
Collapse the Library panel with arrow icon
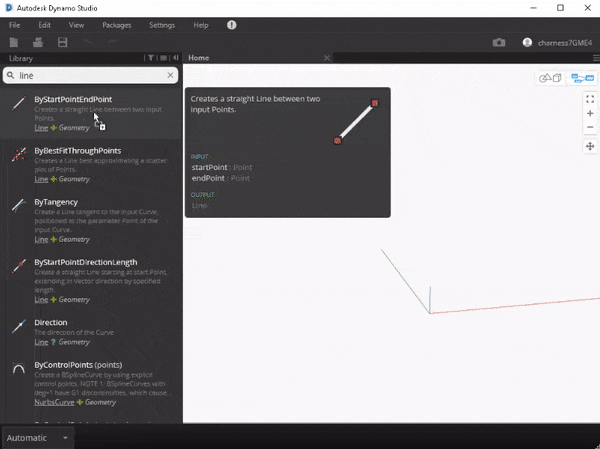pyautogui.click(x=176, y=58)
